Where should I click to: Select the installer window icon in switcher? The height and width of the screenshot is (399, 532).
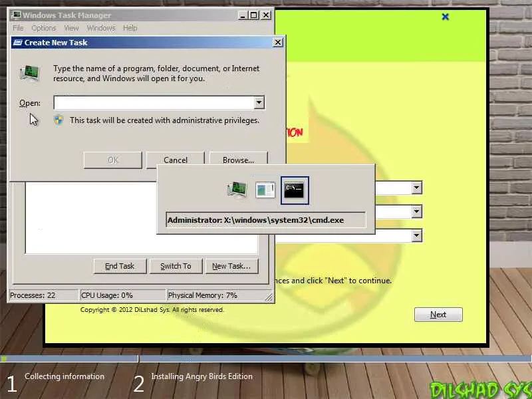click(x=265, y=190)
